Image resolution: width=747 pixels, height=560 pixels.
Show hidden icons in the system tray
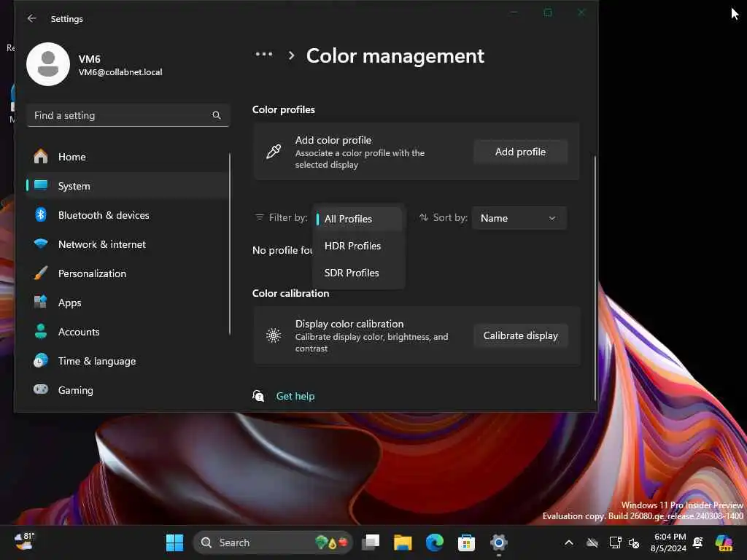(x=569, y=542)
